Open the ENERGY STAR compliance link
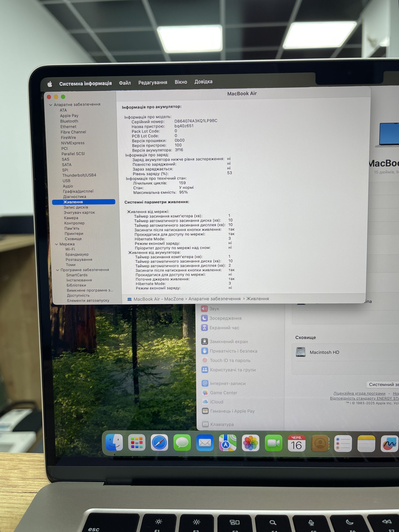Image resolution: width=399 pixels, height=532 pixels. click(x=364, y=398)
